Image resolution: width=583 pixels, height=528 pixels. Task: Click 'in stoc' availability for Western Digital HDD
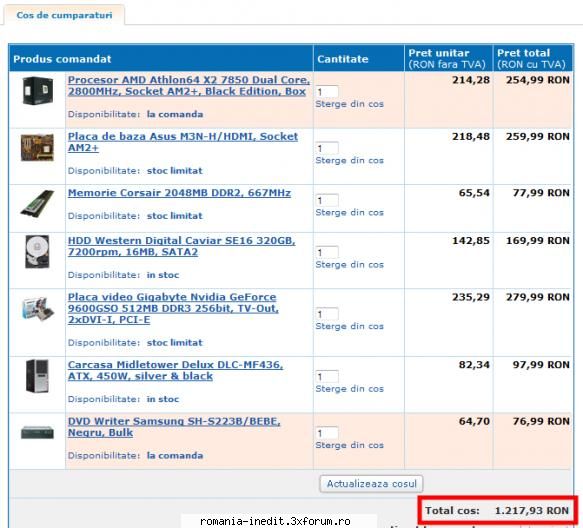163,275
